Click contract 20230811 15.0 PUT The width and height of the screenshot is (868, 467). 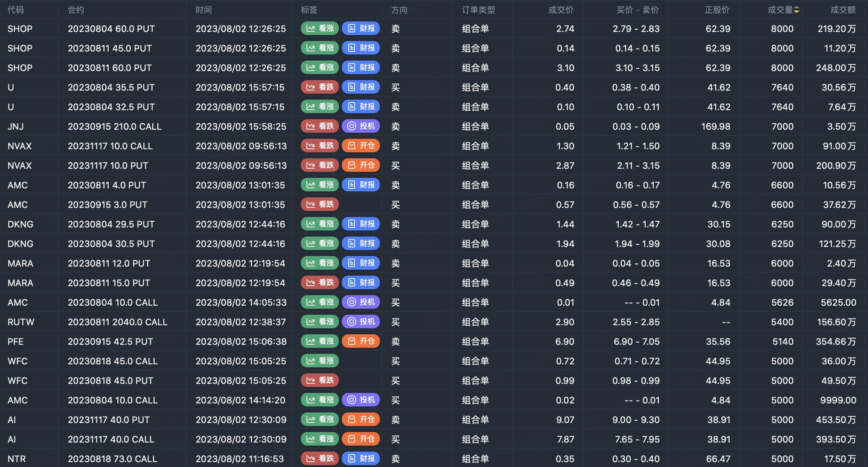coord(109,283)
